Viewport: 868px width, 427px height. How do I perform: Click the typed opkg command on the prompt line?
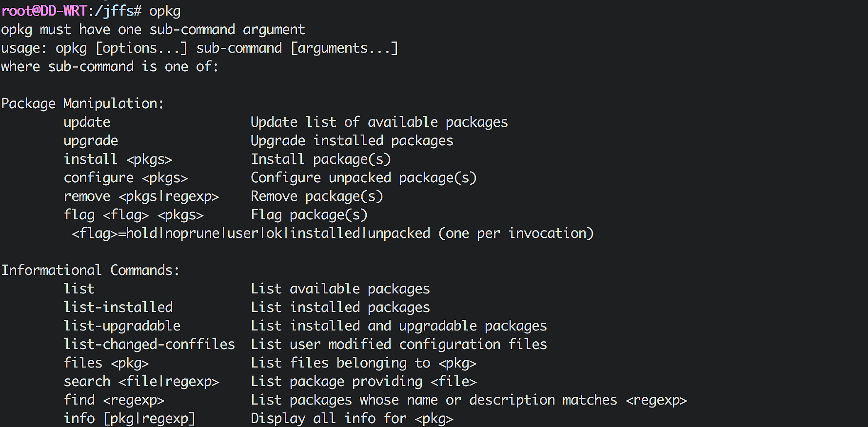point(165,11)
